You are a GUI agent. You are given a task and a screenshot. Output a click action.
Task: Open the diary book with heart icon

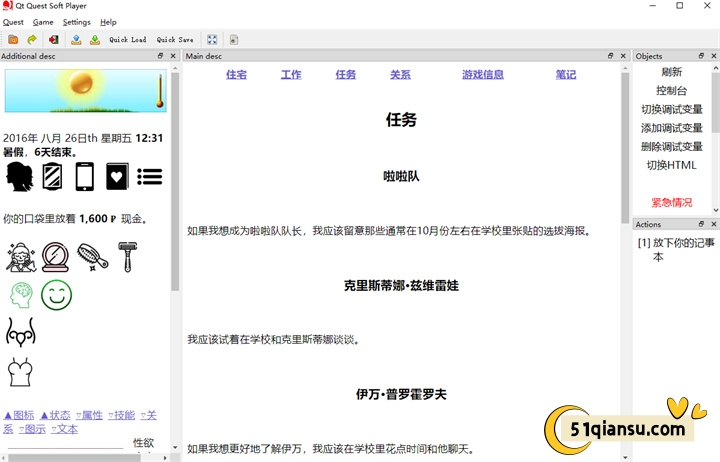pyautogui.click(x=117, y=177)
